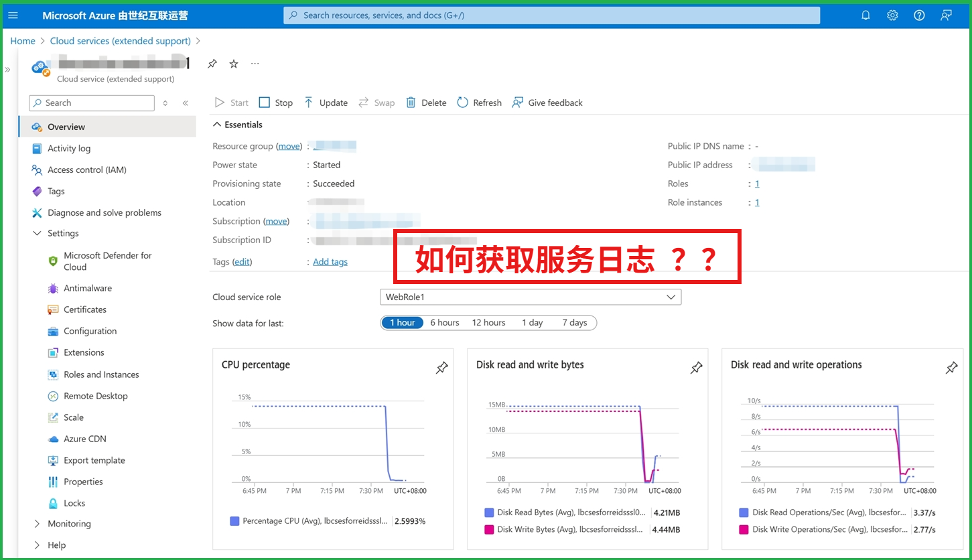
Task: Open Microsoft Defender for Cloud
Action: tap(107, 261)
